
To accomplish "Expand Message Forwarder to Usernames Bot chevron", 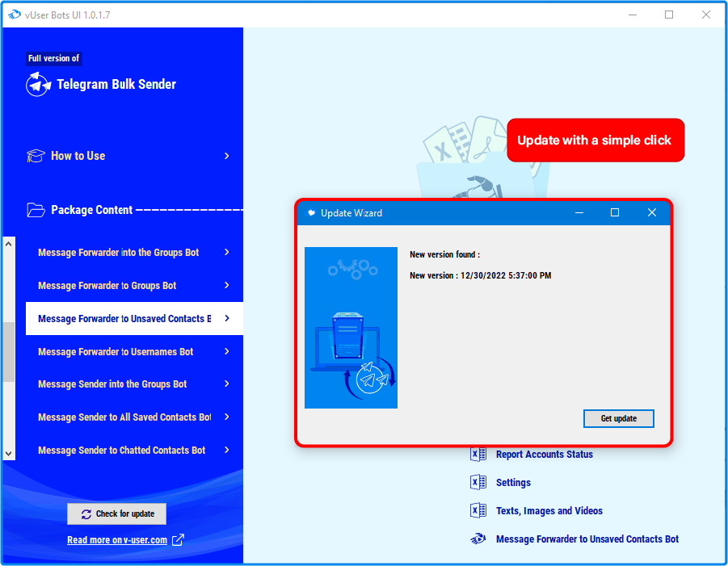I will tap(226, 351).
